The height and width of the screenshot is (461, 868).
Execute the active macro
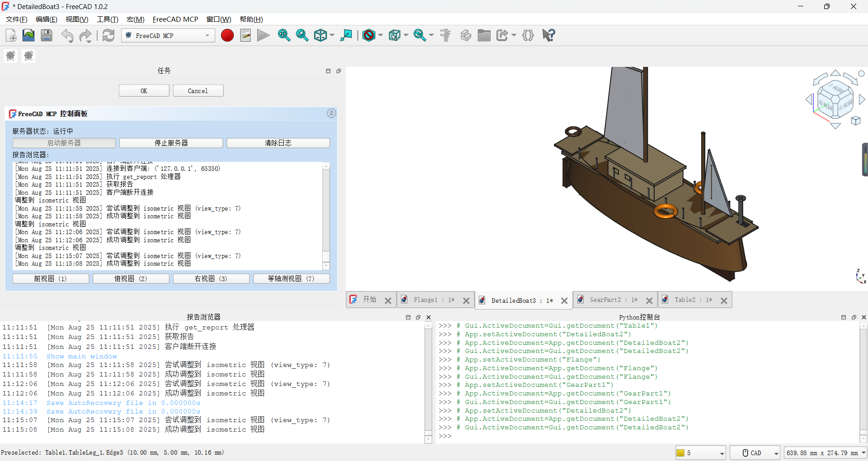tap(263, 35)
